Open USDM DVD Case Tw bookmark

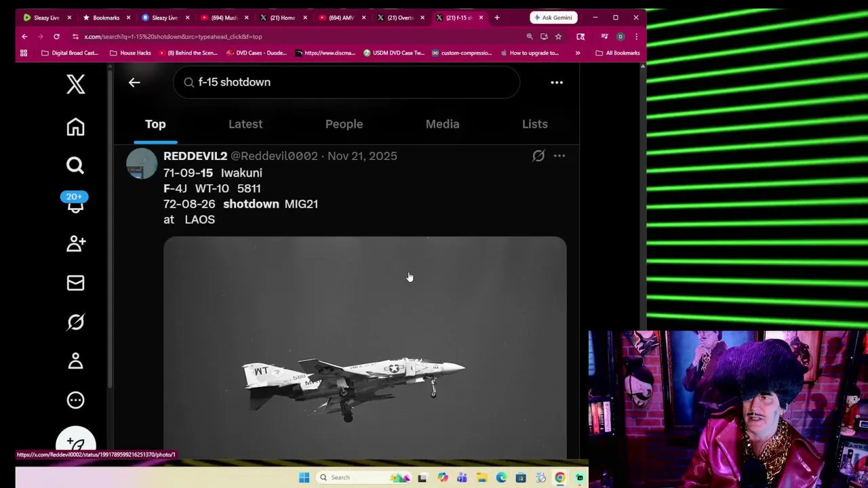(x=394, y=53)
